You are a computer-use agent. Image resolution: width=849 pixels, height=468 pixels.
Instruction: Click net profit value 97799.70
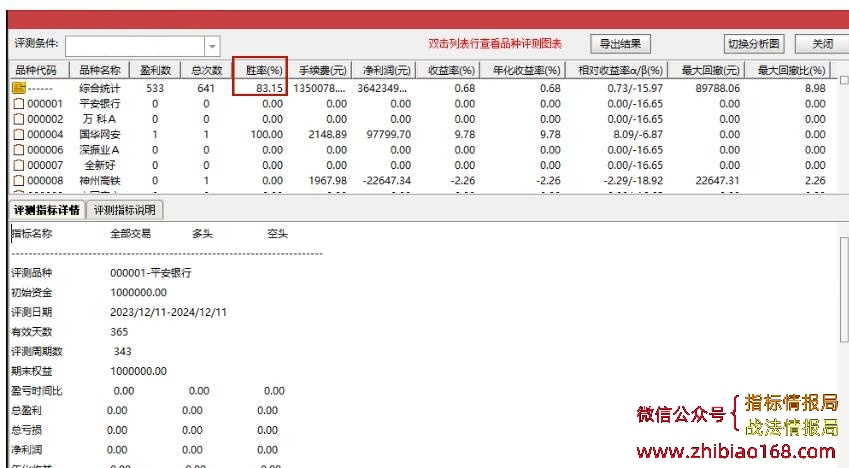pos(389,134)
